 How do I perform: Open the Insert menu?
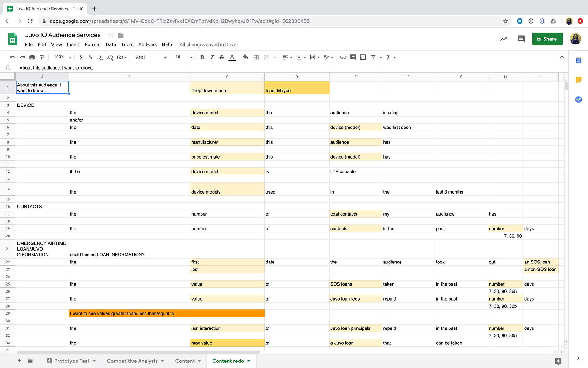(x=73, y=44)
